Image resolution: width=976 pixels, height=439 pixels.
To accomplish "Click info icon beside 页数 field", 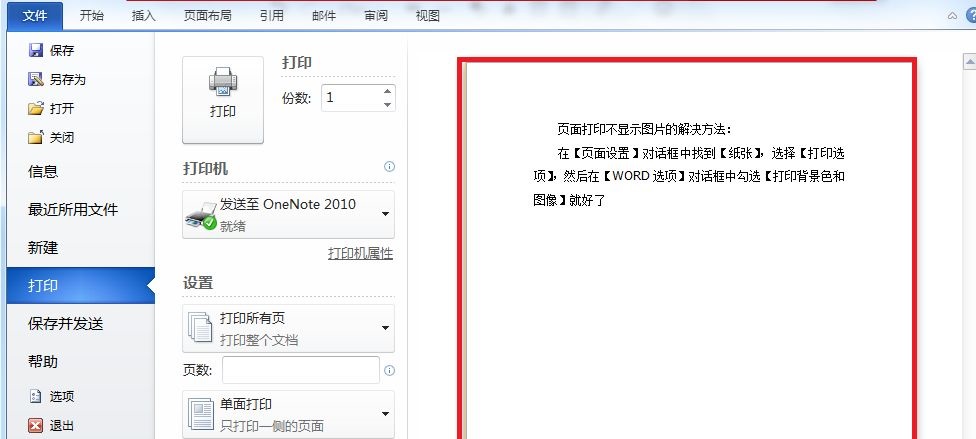I will click(389, 370).
